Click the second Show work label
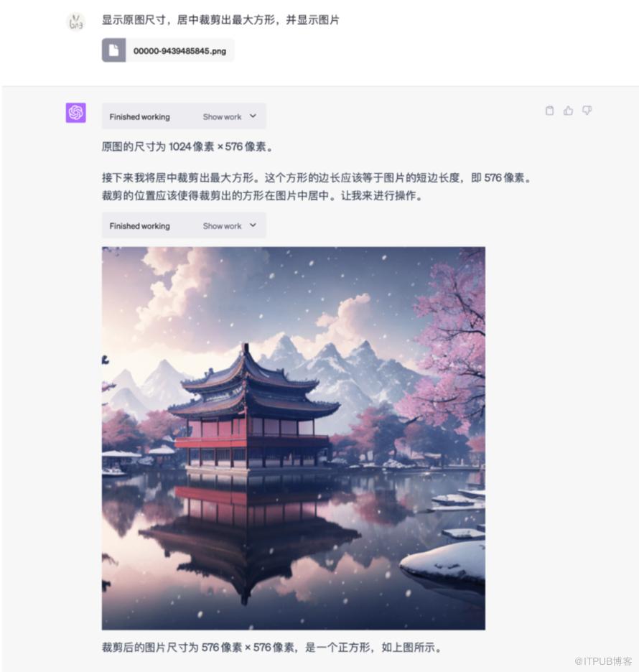 222,226
